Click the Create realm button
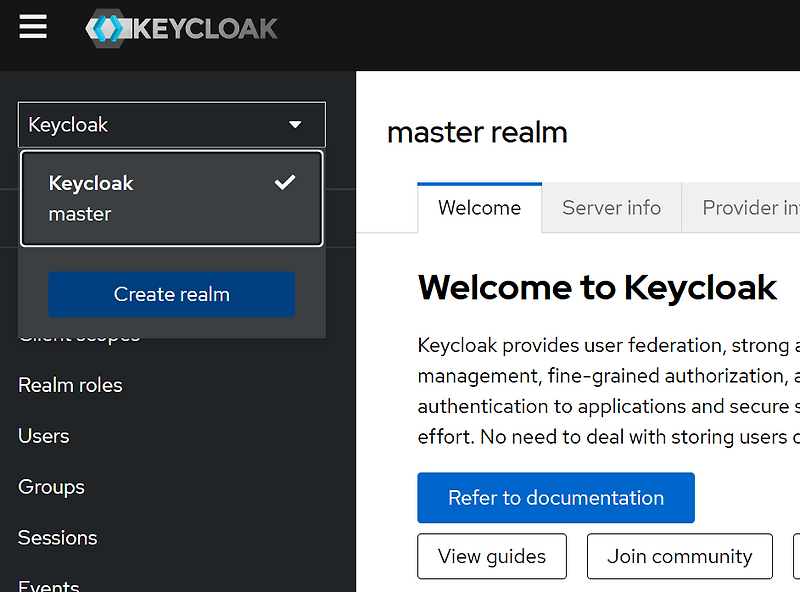 coord(171,294)
